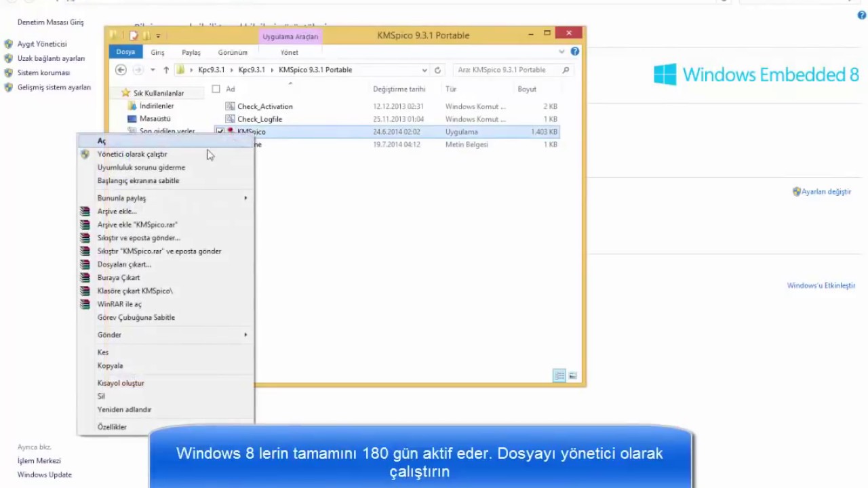The width and height of the screenshot is (868, 488).
Task: Click the help icon in Control Panel window
Action: click(862, 15)
